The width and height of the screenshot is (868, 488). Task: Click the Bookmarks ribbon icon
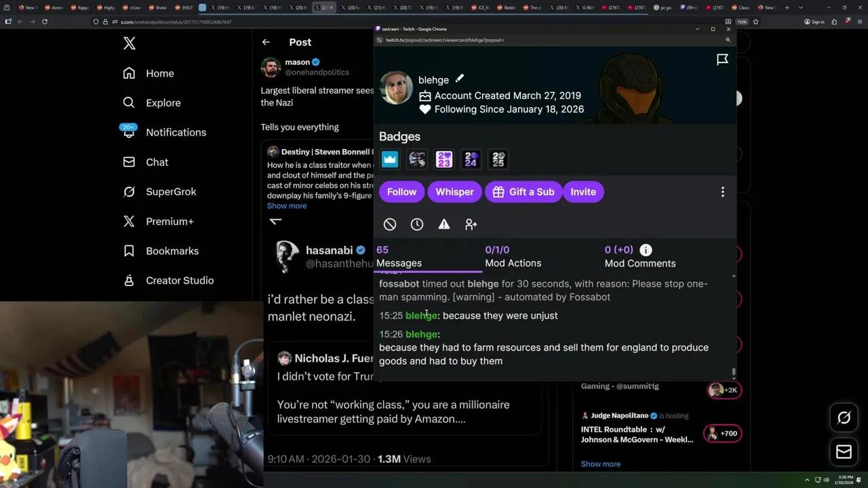click(x=129, y=251)
